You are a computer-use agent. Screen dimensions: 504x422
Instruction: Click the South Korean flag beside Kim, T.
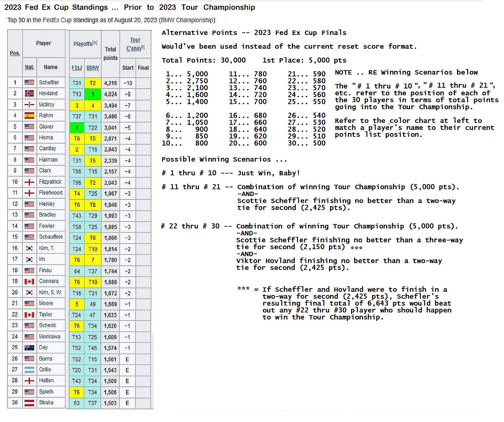pyautogui.click(x=29, y=248)
